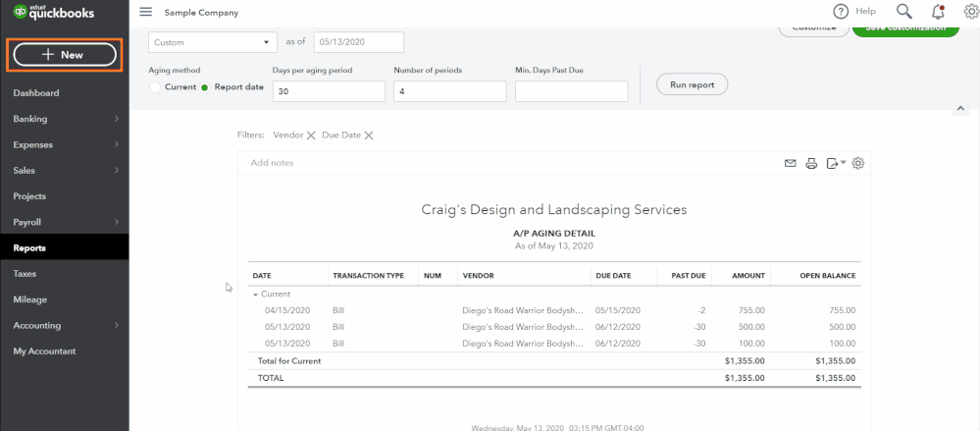Email the report using envelope icon
Image resolution: width=980 pixels, height=431 pixels.
790,164
